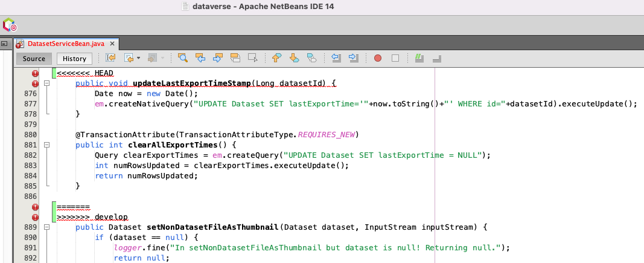Click the Next Bookmark icon
This screenshot has height=263, width=644.
click(x=294, y=58)
